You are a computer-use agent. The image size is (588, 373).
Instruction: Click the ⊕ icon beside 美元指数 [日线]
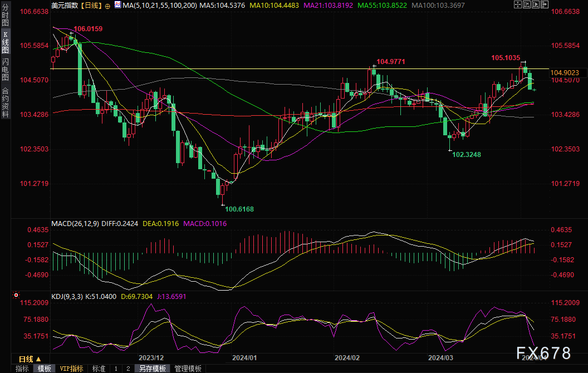[x=107, y=5]
